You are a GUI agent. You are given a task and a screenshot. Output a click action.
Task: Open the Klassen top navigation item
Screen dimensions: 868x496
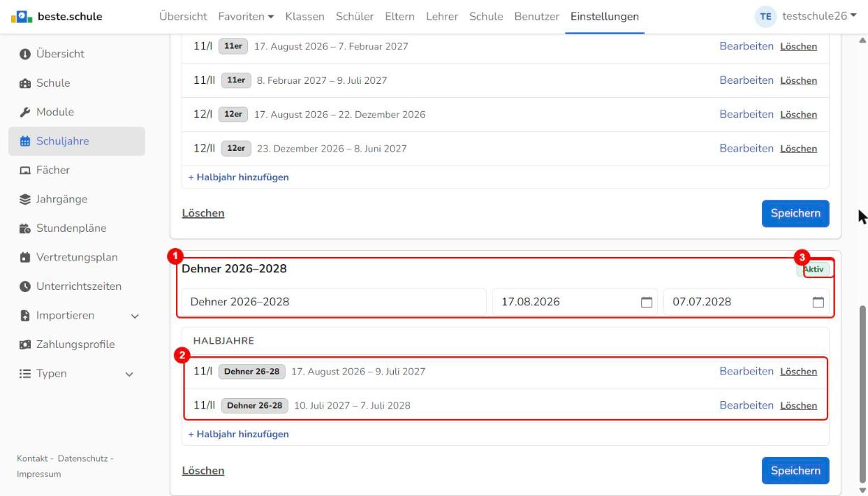click(305, 17)
